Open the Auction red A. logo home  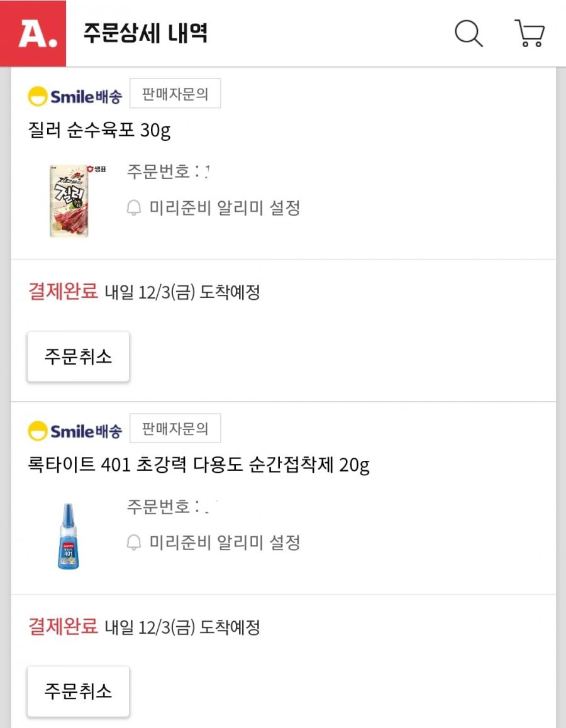pyautogui.click(x=33, y=33)
